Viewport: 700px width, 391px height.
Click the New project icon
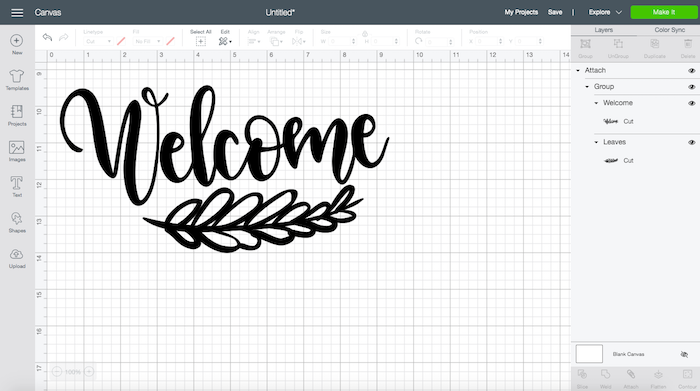point(17,41)
